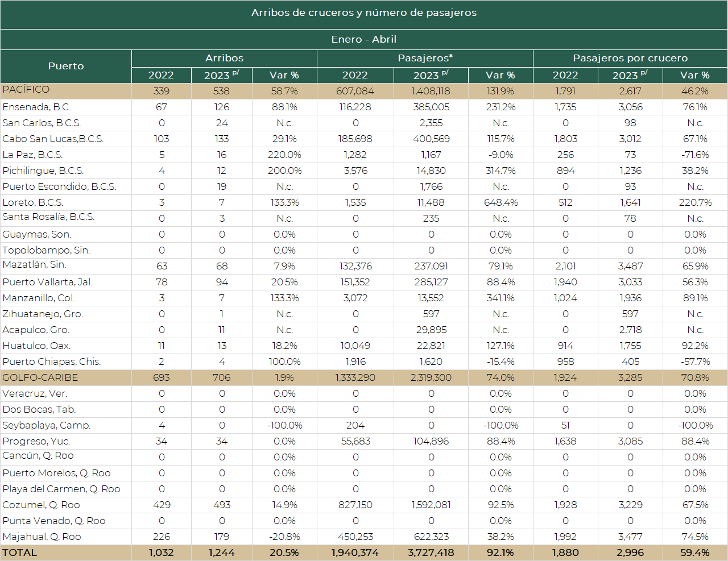Click Loreto passengers variation 648.4%

(x=500, y=202)
